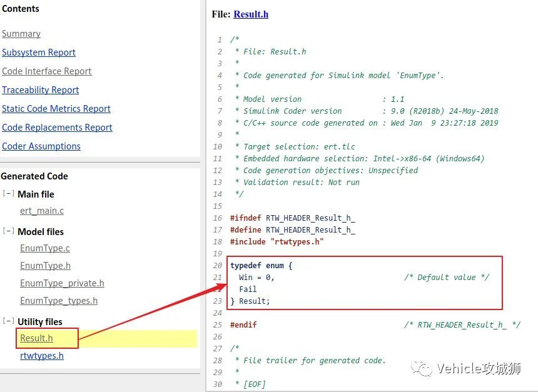Image resolution: width=538 pixels, height=392 pixels.
Task: Click the 'Code generation objectives: Unspecified' line
Action: click(327, 171)
